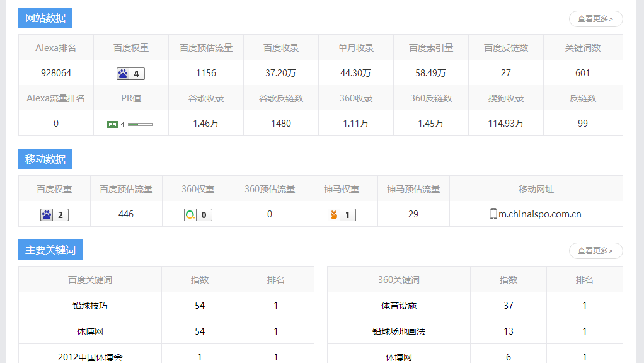Click the 神马预估流量 value 29

click(x=413, y=214)
